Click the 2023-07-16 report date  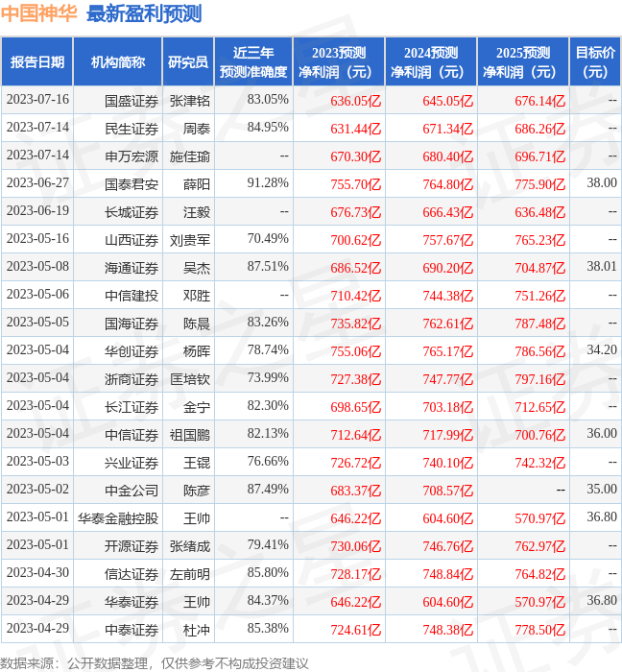click(x=37, y=99)
